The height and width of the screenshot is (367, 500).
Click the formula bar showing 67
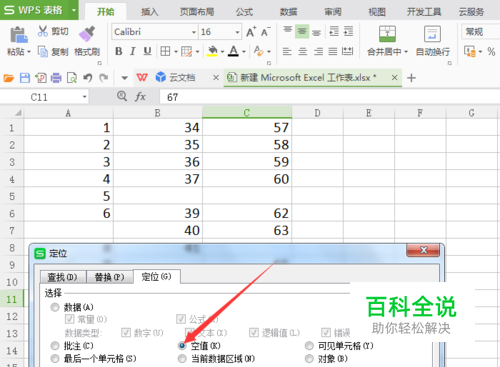point(329,97)
